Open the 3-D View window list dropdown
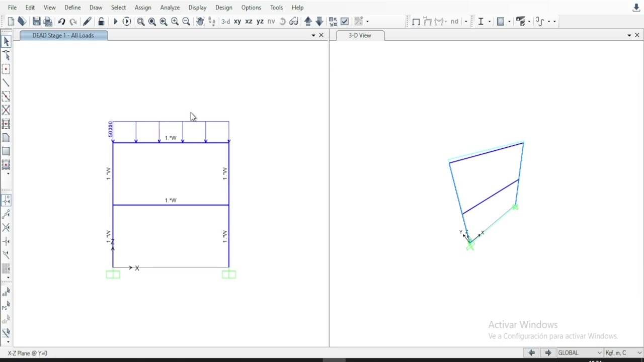Image resolution: width=644 pixels, height=362 pixels. 629,35
